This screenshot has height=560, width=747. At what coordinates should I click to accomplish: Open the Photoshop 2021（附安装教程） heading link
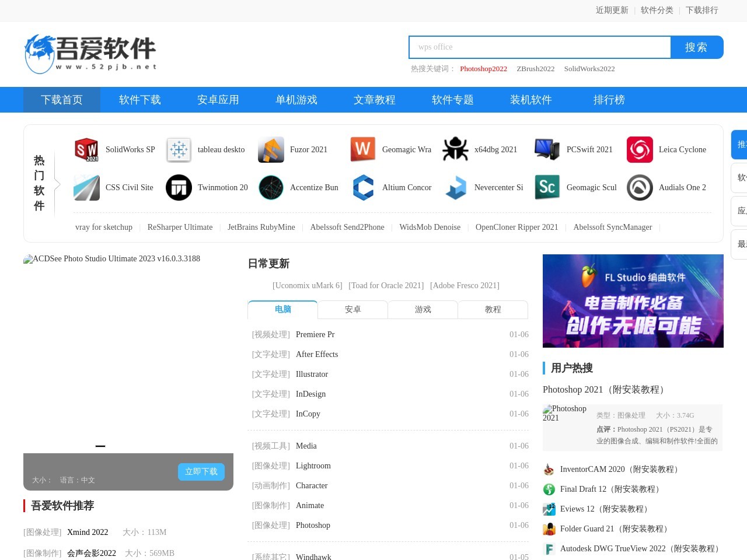605,390
